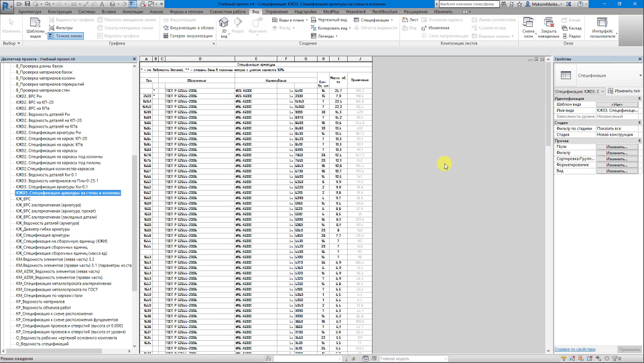Click the Стадия value Новая конструкция
The height and width of the screenshot is (363, 644).
tap(617, 134)
